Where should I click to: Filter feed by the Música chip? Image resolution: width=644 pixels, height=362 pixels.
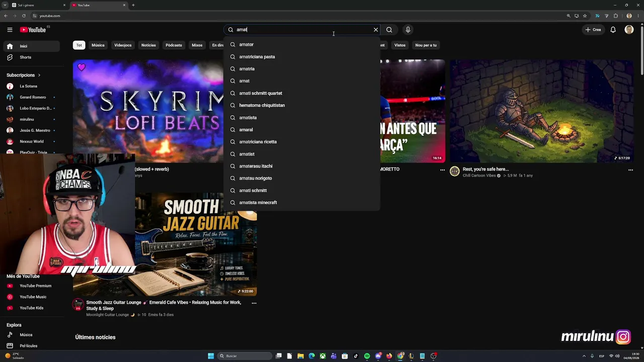(98, 45)
